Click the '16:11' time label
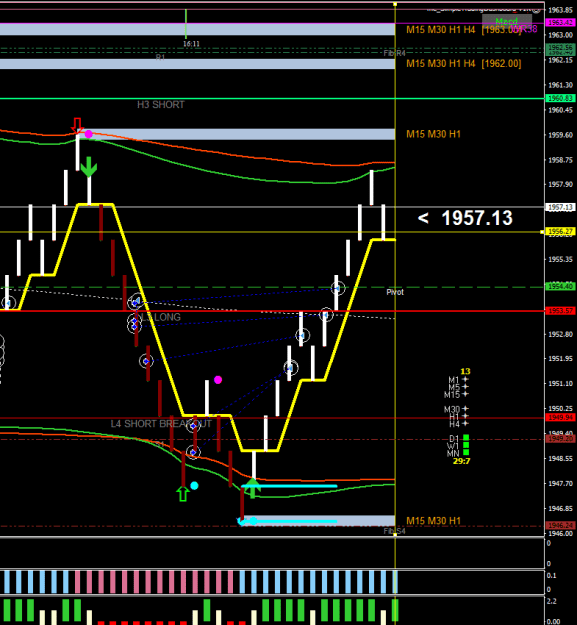The height and width of the screenshot is (625, 577). pos(191,44)
